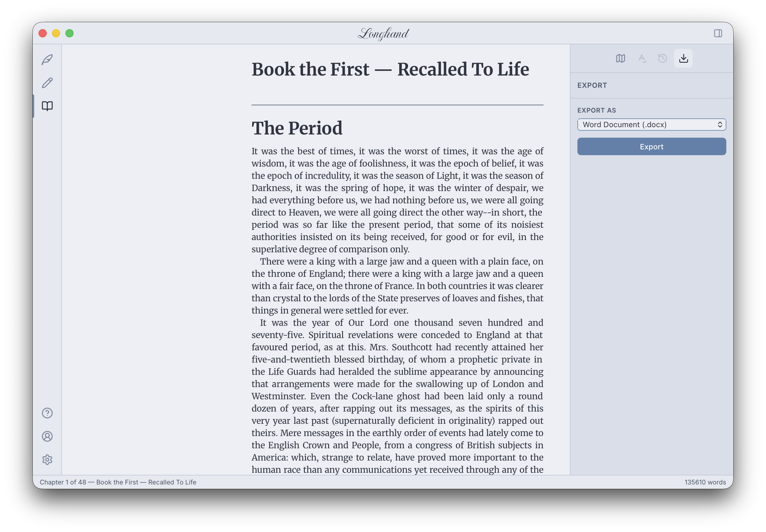Open the help question mark icon
This screenshot has height=532, width=766.
(x=47, y=413)
